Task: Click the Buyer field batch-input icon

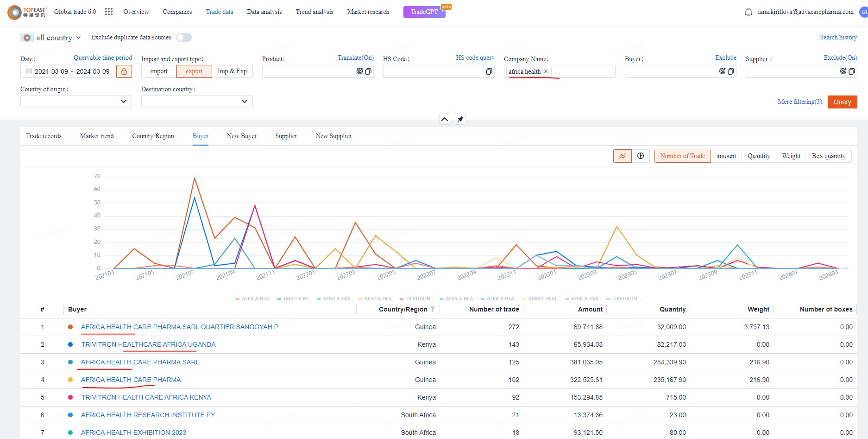Action: [730, 71]
